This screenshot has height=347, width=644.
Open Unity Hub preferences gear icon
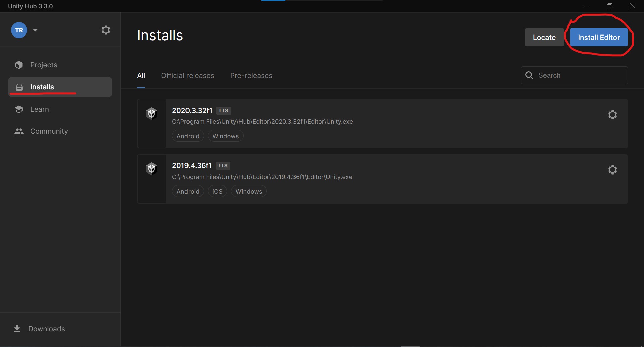(106, 30)
